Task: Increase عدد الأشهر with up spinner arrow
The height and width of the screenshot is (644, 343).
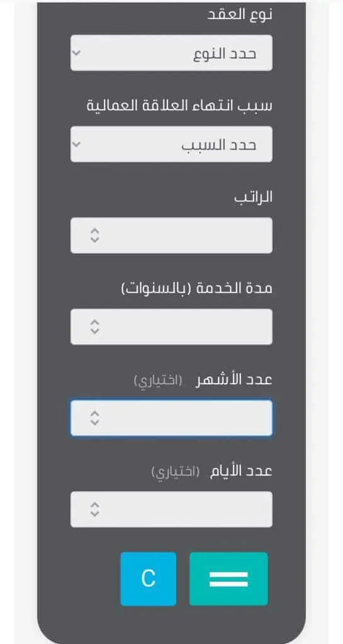Action: [95, 414]
